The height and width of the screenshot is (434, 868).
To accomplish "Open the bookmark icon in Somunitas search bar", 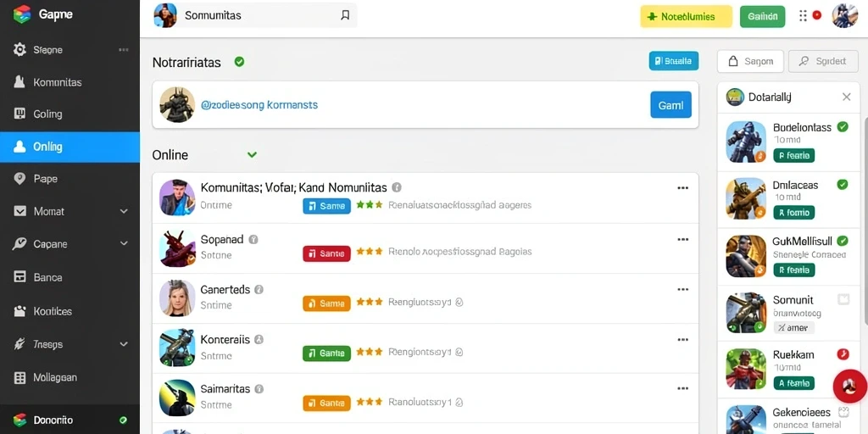I will [345, 15].
